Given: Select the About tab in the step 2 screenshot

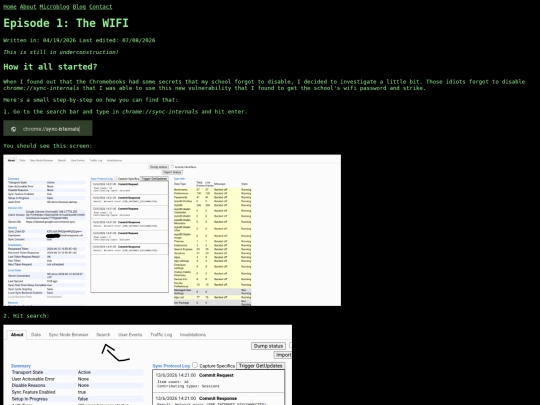Looking at the screenshot, I should (x=17, y=334).
